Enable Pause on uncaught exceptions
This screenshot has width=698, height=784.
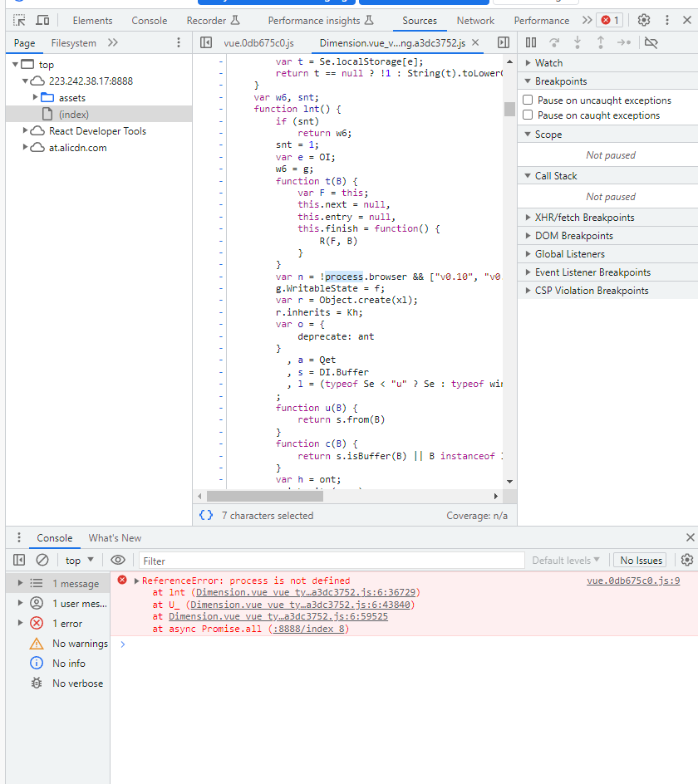pos(528,100)
